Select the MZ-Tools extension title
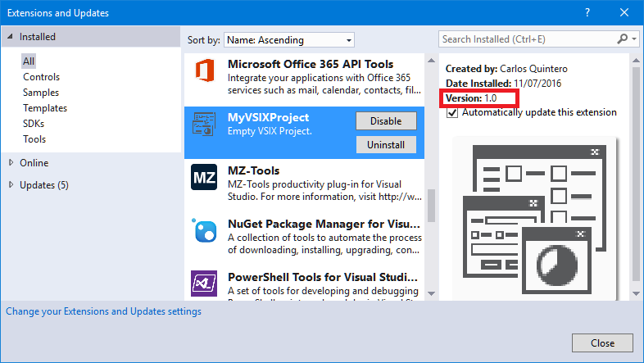 253,170
